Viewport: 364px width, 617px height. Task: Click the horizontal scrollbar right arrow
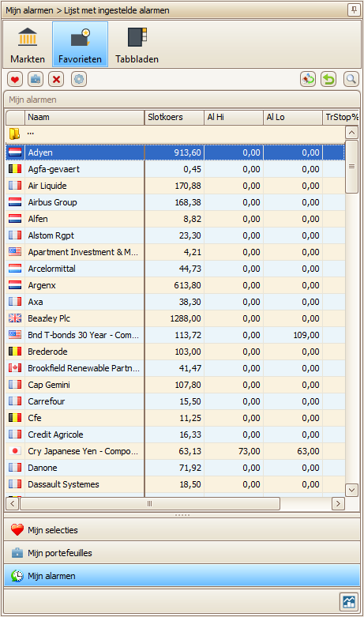[x=338, y=504]
